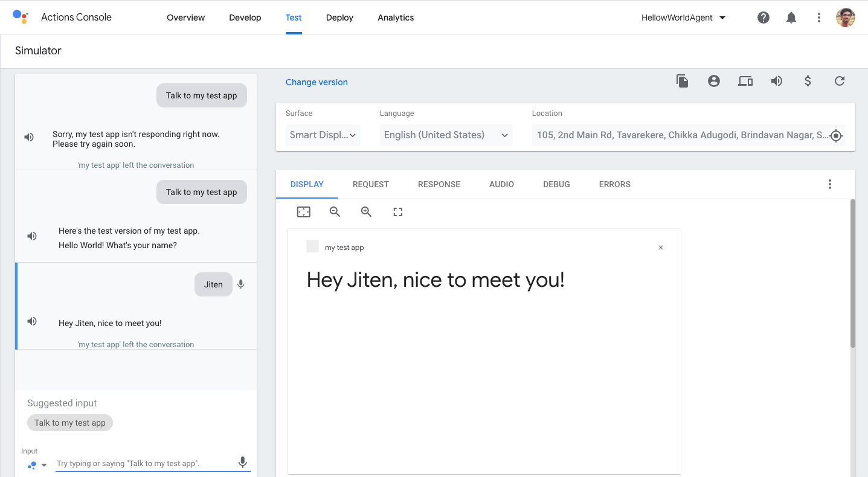The height and width of the screenshot is (477, 868).
Task: Click the dollar sign payment icon
Action: tap(808, 82)
